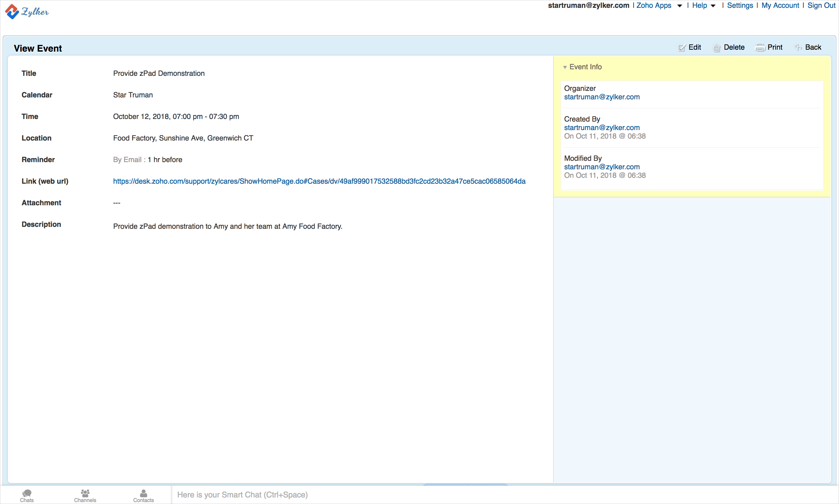Screen dimensions: 839x504
Task: Click the Edit pencil icon
Action: (x=682, y=48)
